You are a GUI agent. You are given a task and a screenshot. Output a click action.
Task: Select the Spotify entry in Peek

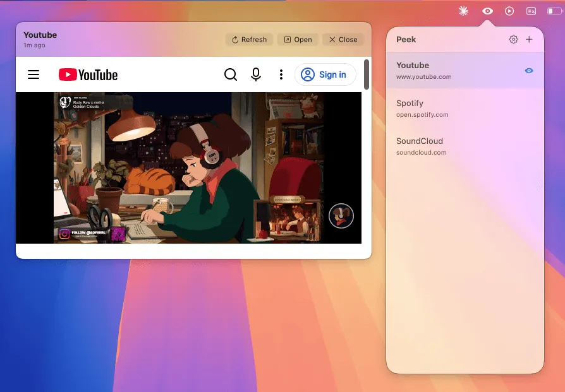pyautogui.click(x=465, y=108)
